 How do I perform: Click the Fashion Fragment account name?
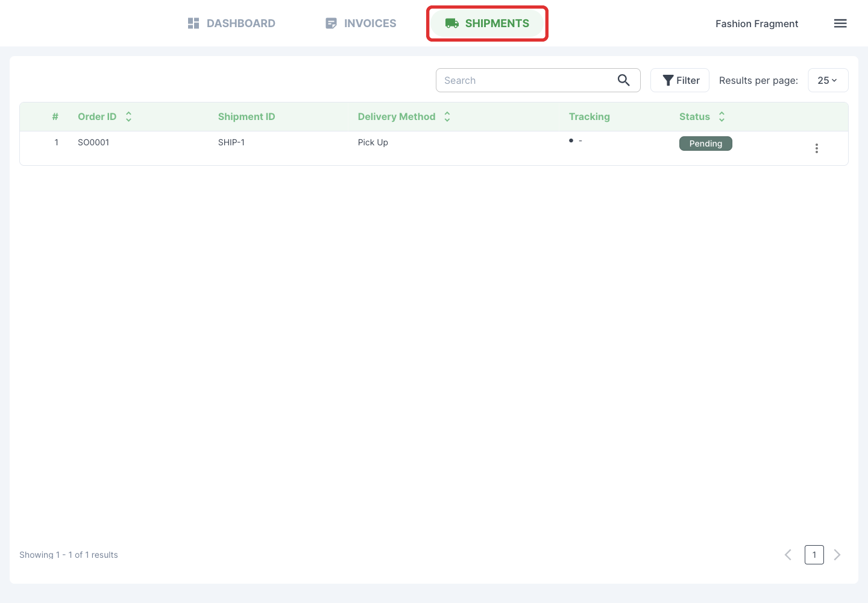[756, 24]
